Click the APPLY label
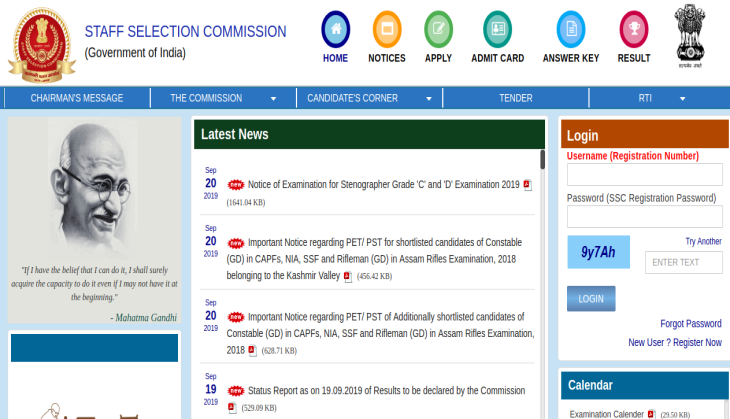This screenshot has height=419, width=730. [438, 58]
